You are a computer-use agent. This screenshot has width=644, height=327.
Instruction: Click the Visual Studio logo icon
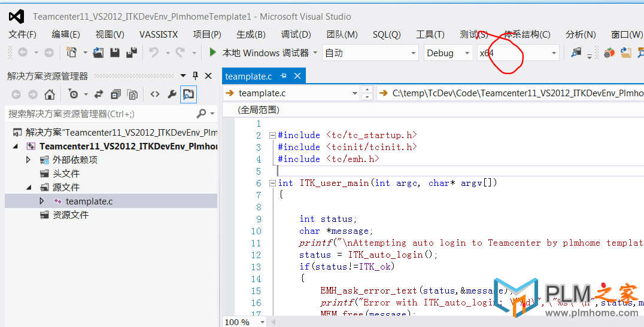[x=16, y=16]
